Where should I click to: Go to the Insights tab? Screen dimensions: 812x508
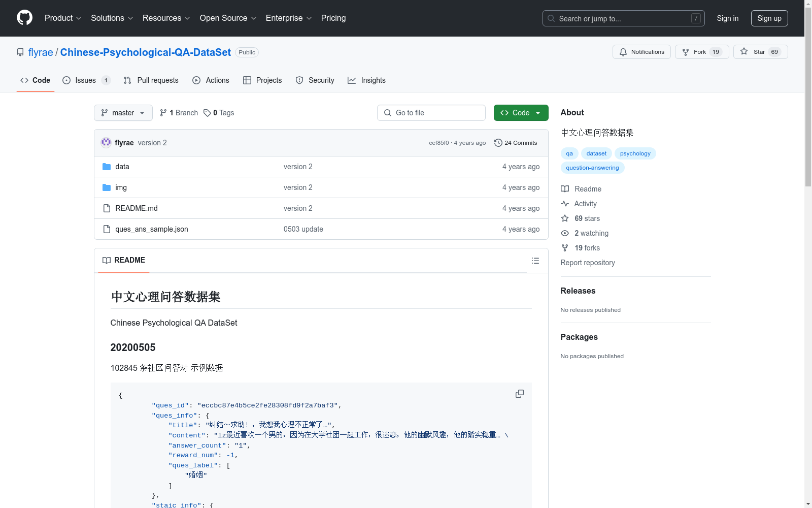tap(366, 80)
